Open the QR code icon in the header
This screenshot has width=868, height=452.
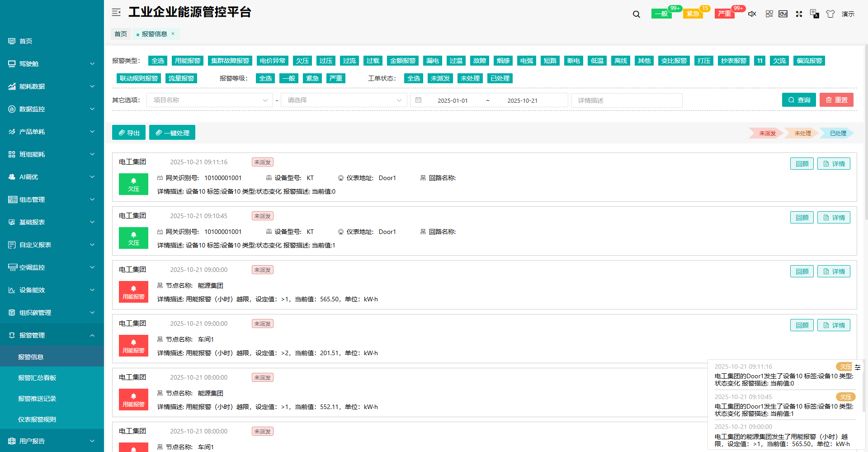769,14
